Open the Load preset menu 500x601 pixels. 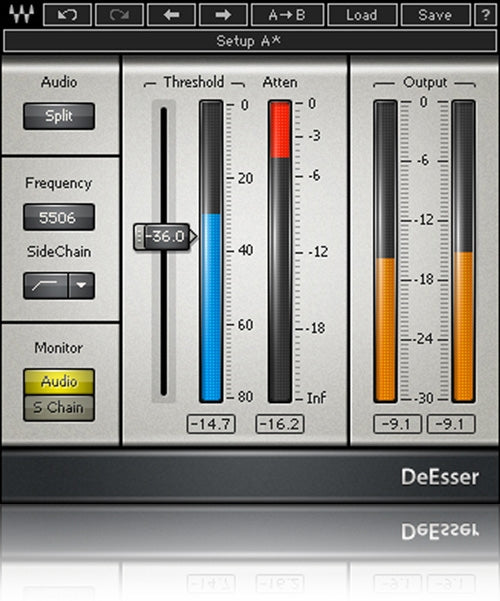[362, 15]
